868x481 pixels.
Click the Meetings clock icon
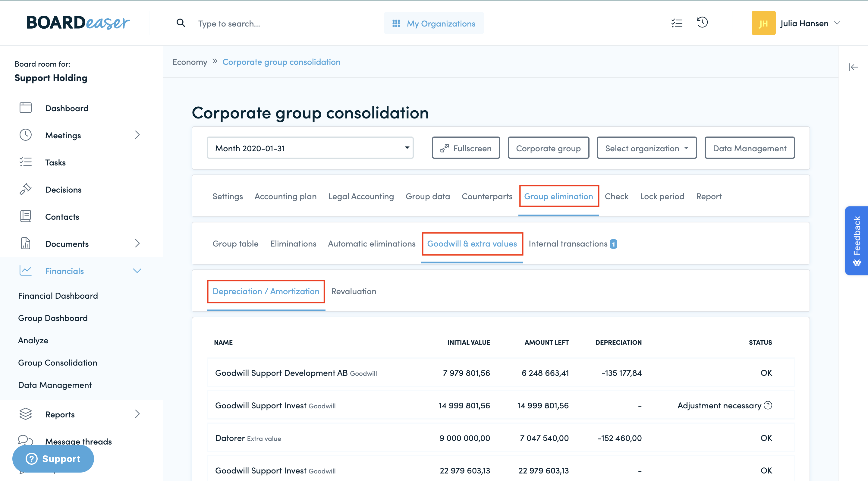[26, 135]
